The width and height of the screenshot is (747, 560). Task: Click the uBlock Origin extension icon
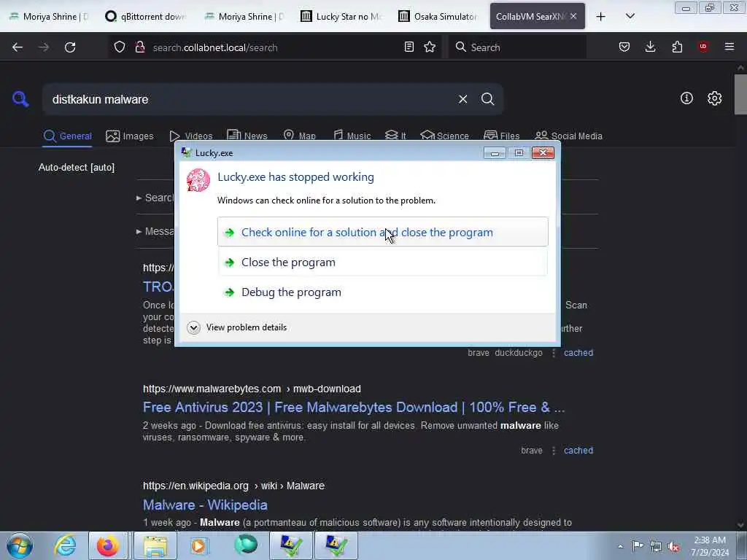[x=703, y=47]
